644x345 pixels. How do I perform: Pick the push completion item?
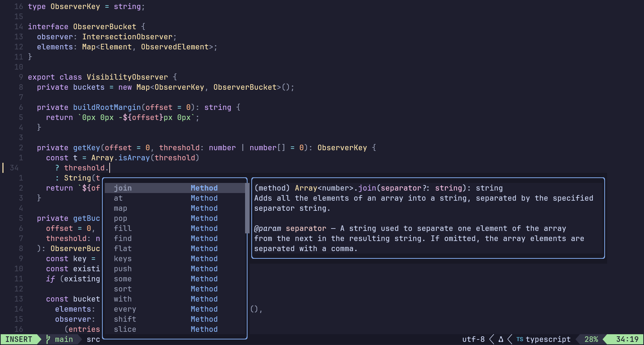coord(123,269)
